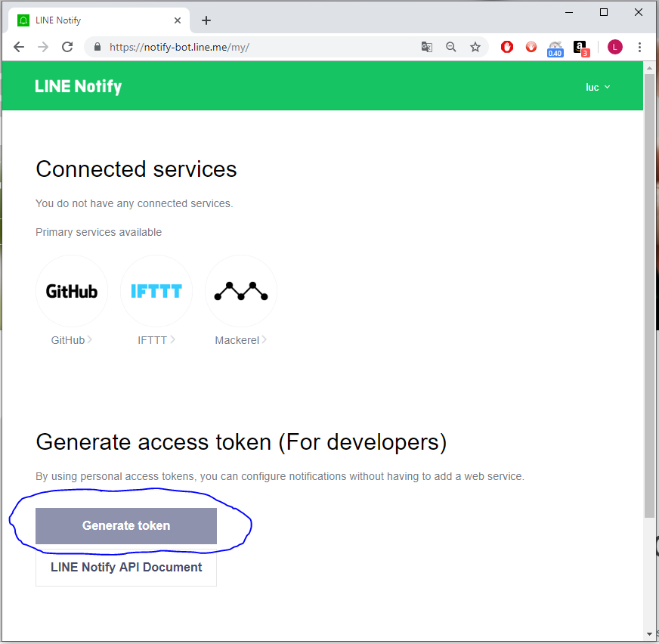Reload the page
Screen dimensions: 659x644
click(x=67, y=47)
